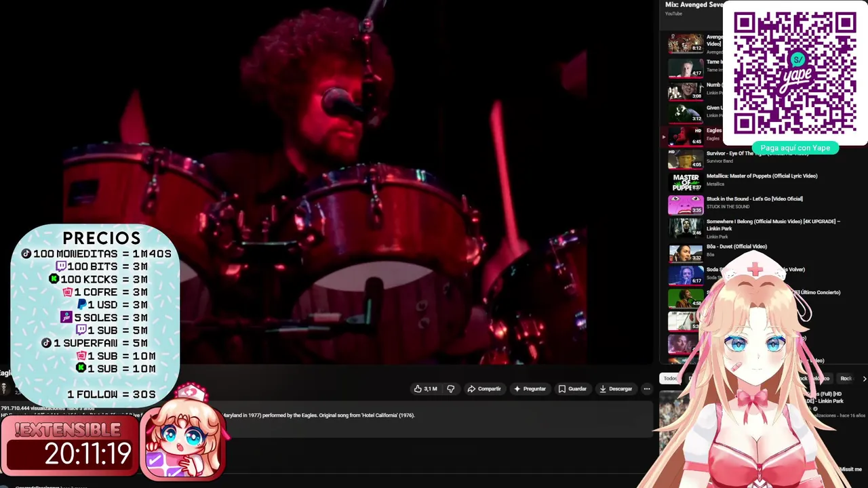Click the Somewhere I Belong 3:46 thumbnail
Viewport: 868px width, 488px height.
click(x=686, y=227)
